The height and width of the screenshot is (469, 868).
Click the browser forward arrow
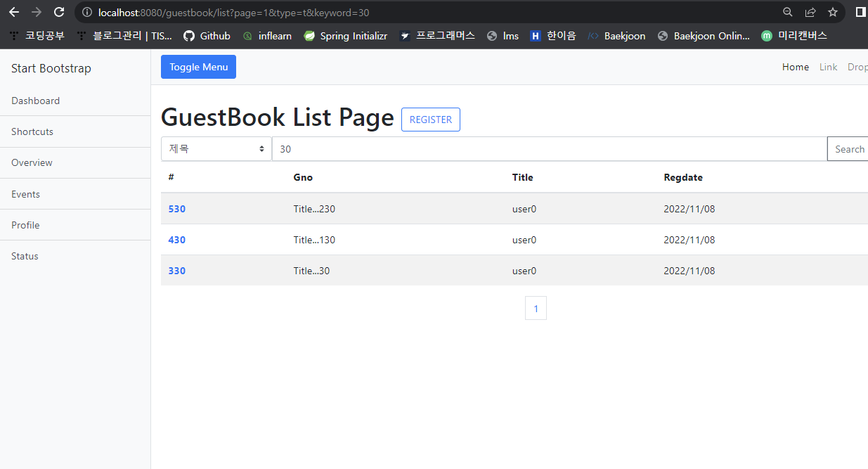click(37, 12)
